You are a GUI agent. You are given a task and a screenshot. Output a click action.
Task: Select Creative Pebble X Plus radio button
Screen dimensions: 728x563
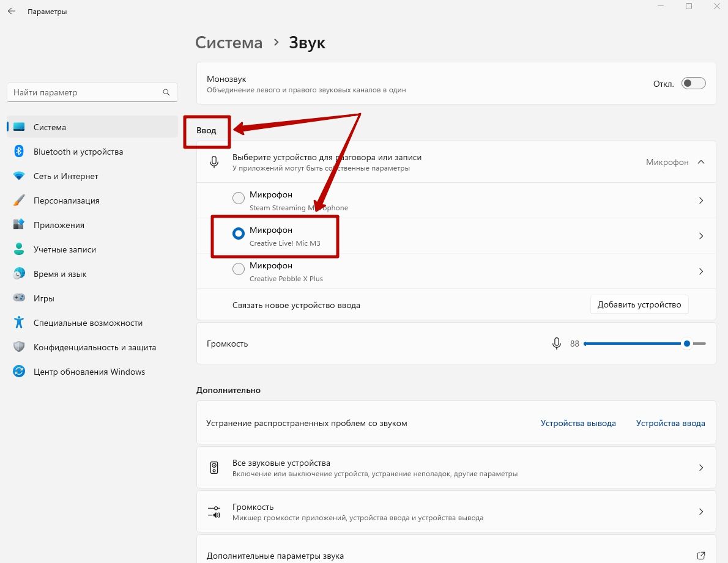(x=238, y=269)
